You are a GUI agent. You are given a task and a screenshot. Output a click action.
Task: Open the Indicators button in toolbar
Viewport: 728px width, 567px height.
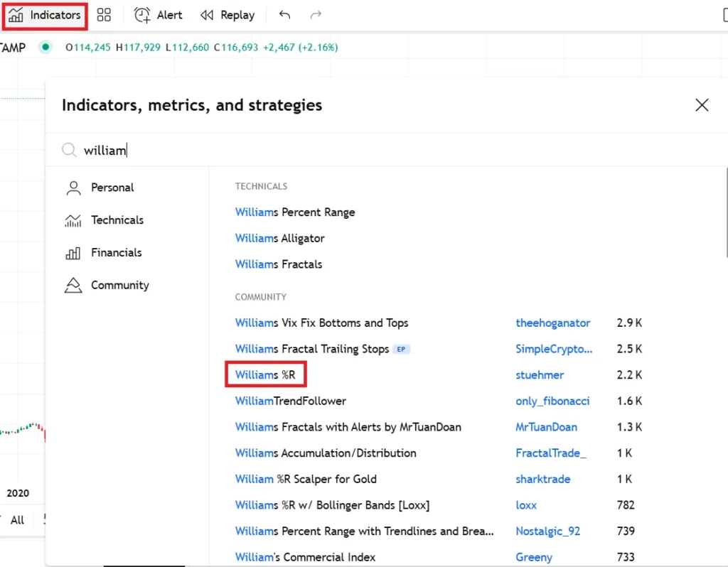45,16
